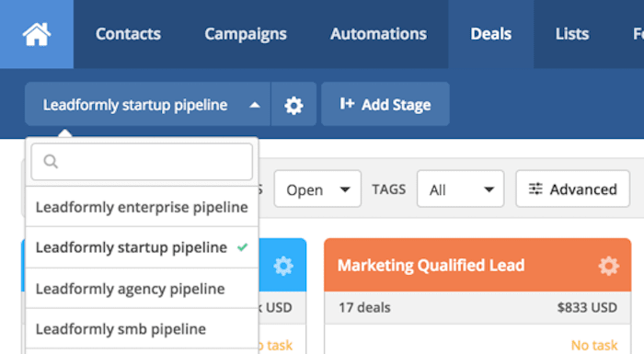This screenshot has height=354, width=644.
Task: Click the Marketing Qualified Lead stage header
Action: [x=477, y=265]
